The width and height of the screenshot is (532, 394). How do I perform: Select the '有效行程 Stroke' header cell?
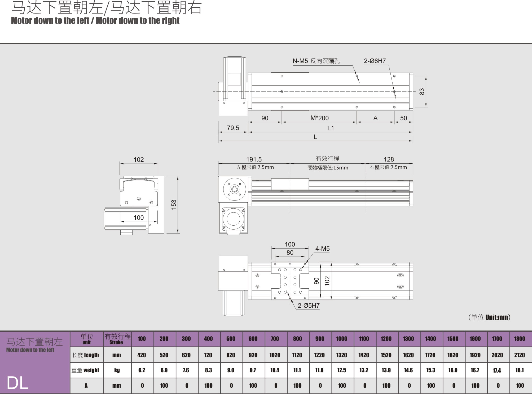pos(117,339)
